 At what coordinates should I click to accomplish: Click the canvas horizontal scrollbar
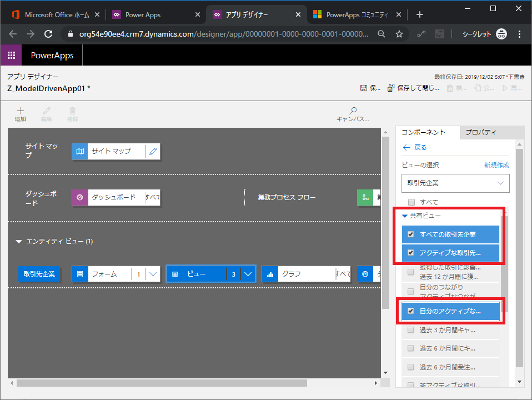[162, 383]
